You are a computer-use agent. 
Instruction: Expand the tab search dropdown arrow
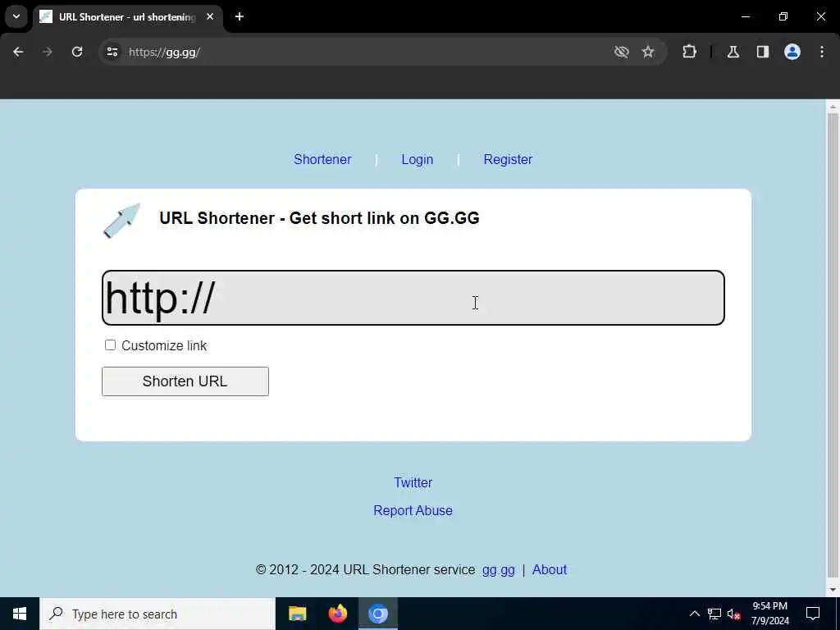16,16
